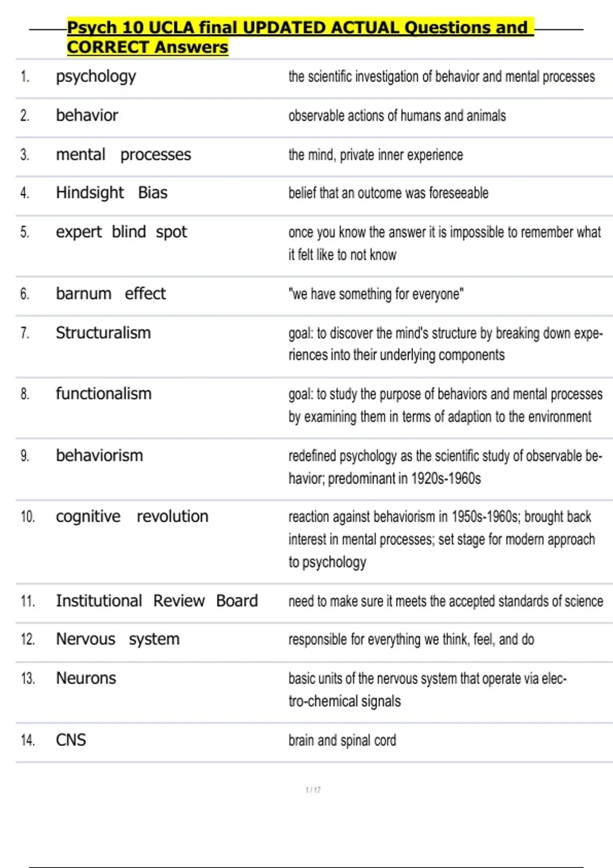Select the 'expert blind spot' term
The width and height of the screenshot is (613, 868).
coord(122,232)
